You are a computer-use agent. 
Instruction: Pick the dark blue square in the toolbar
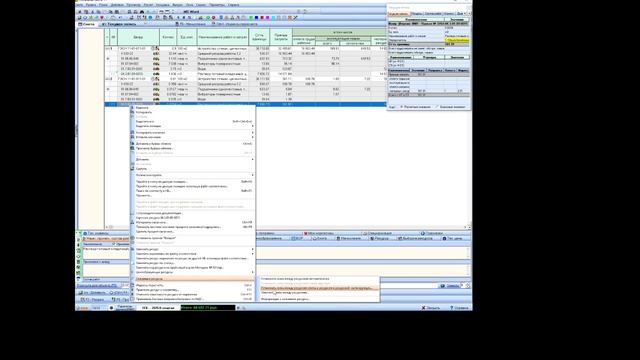pyautogui.click(x=256, y=18)
